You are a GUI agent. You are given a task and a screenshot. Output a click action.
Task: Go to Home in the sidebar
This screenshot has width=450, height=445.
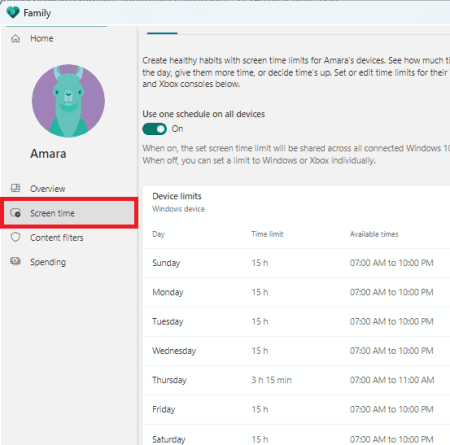(x=42, y=39)
